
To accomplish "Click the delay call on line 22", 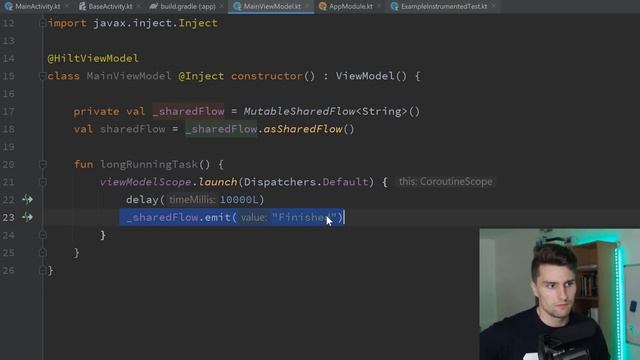I will [x=142, y=200].
